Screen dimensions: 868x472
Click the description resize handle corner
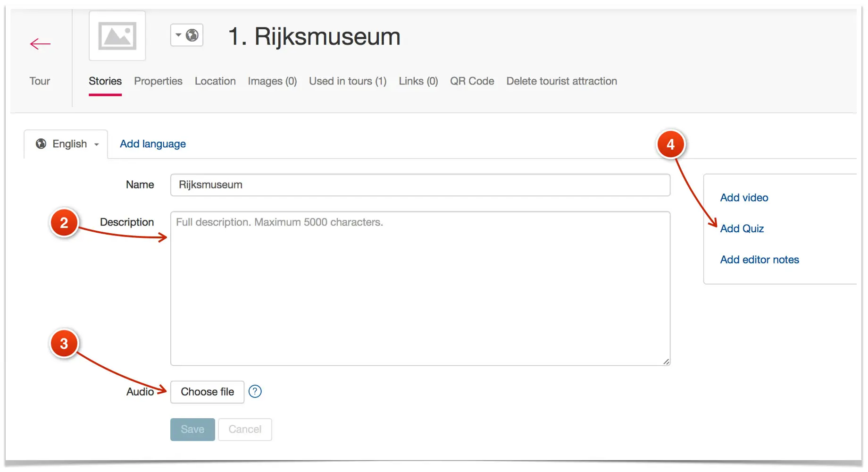(x=666, y=361)
